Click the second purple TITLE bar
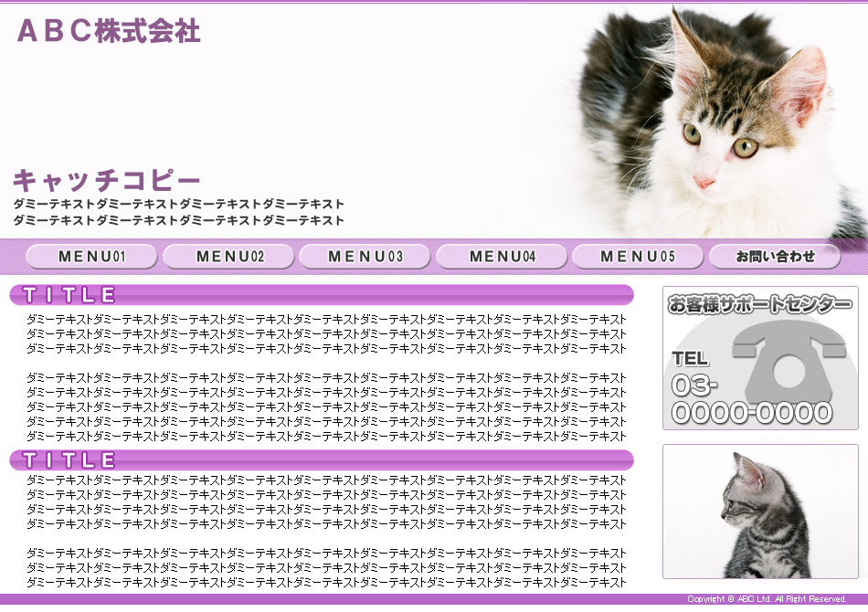 tap(321, 460)
